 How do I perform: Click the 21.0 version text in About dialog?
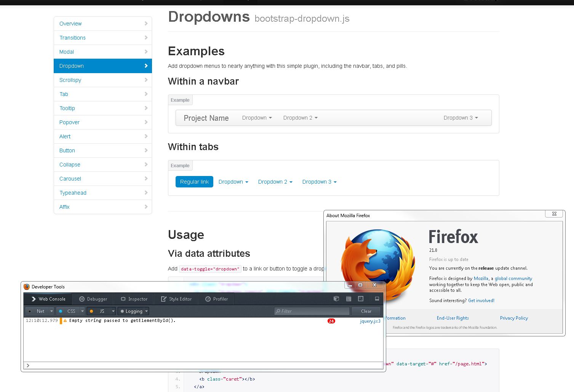pos(433,250)
